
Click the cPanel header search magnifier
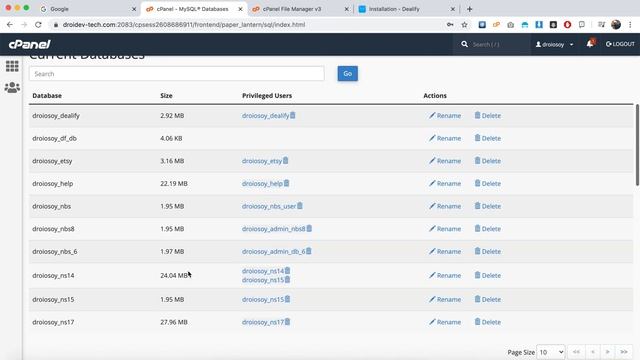(464, 44)
